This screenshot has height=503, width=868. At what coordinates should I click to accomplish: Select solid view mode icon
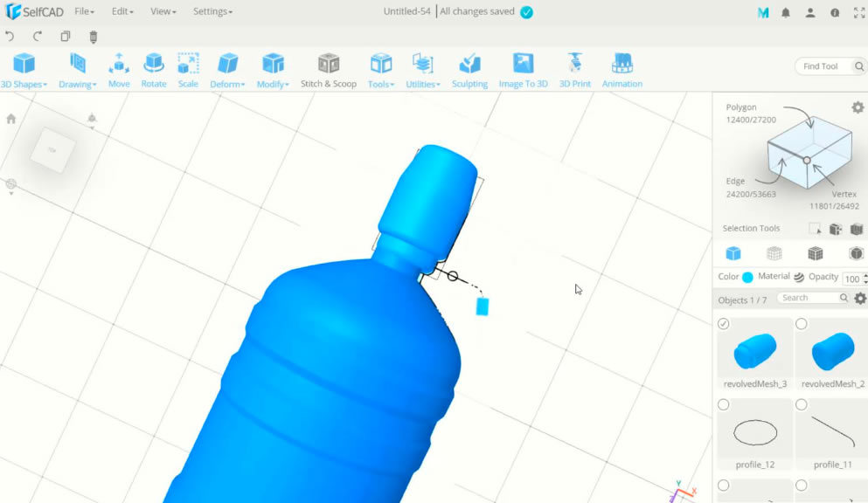733,254
